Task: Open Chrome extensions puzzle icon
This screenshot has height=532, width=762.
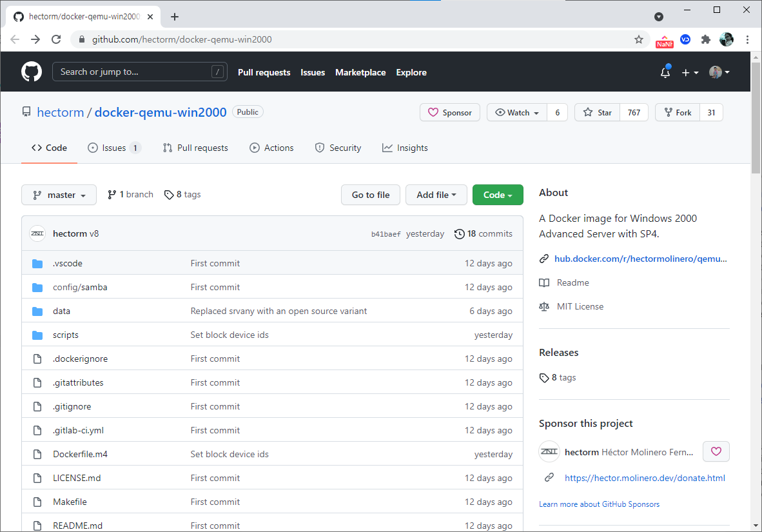Action: coord(706,39)
